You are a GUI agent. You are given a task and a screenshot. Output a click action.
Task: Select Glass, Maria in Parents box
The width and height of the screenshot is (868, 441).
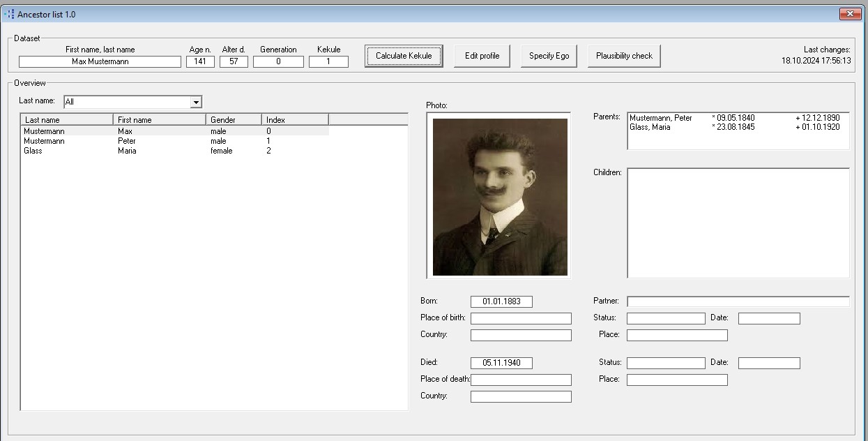655,127
